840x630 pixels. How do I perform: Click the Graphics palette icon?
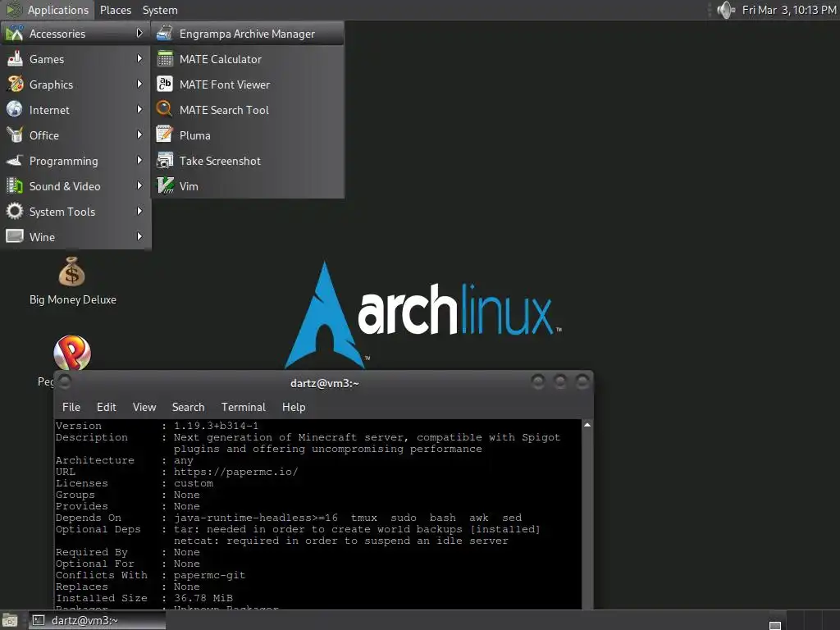15,84
